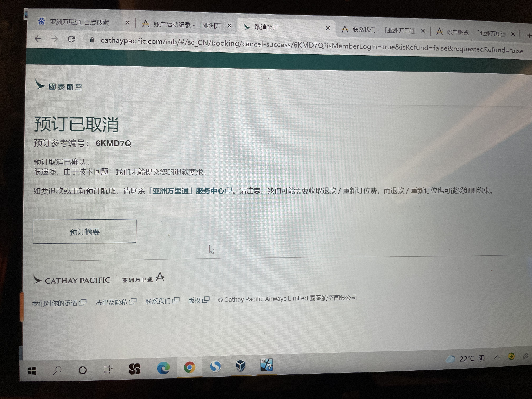532x399 pixels.
Task: Click the browser back arrow
Action: (x=38, y=39)
